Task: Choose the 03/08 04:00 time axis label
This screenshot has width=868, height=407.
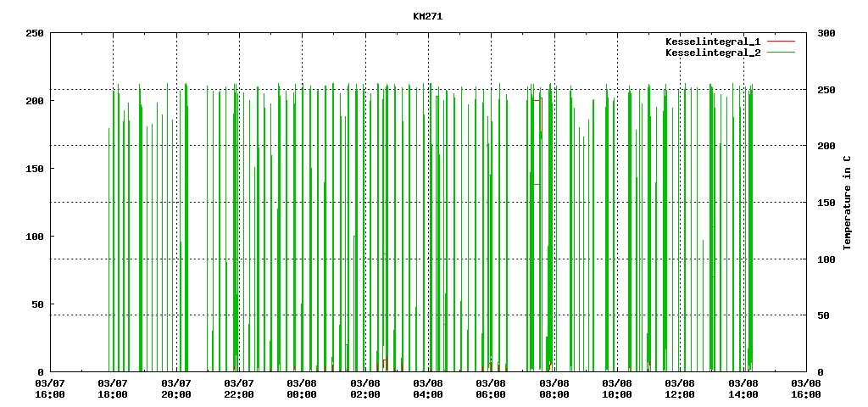Action: tap(428, 388)
